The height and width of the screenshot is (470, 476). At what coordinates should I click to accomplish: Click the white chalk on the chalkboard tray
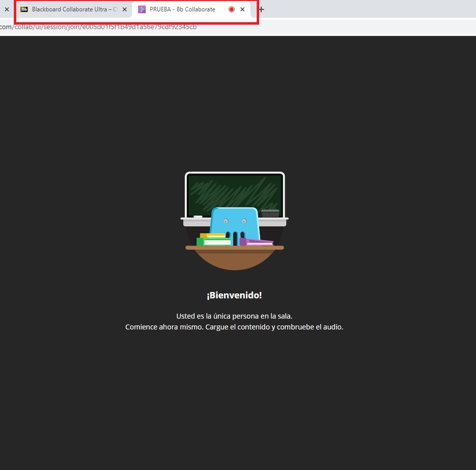point(198,217)
